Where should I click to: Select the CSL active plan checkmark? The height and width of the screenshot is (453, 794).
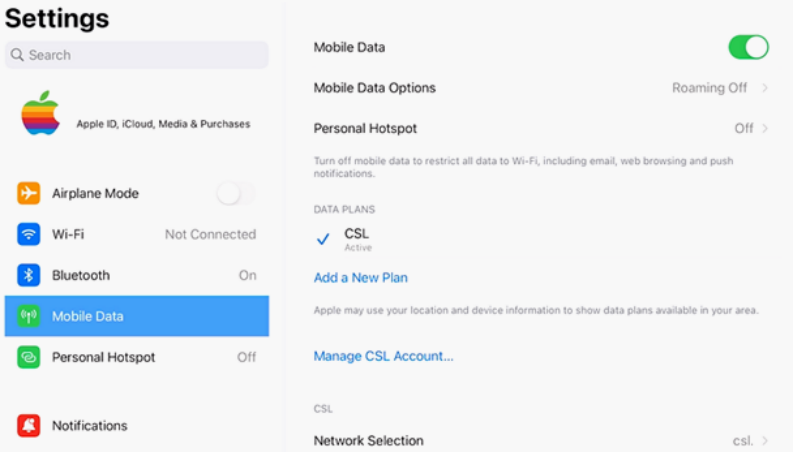(323, 239)
